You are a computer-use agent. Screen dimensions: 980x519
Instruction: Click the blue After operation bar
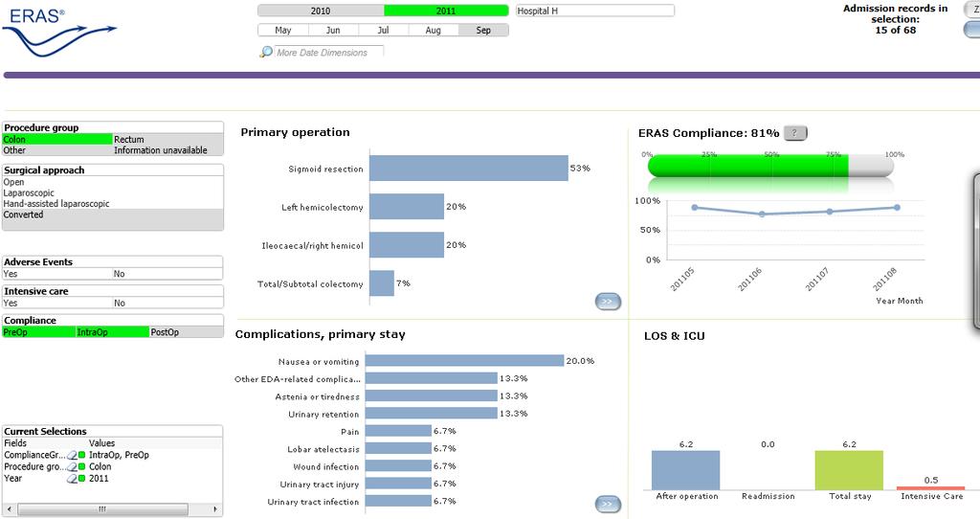point(685,470)
